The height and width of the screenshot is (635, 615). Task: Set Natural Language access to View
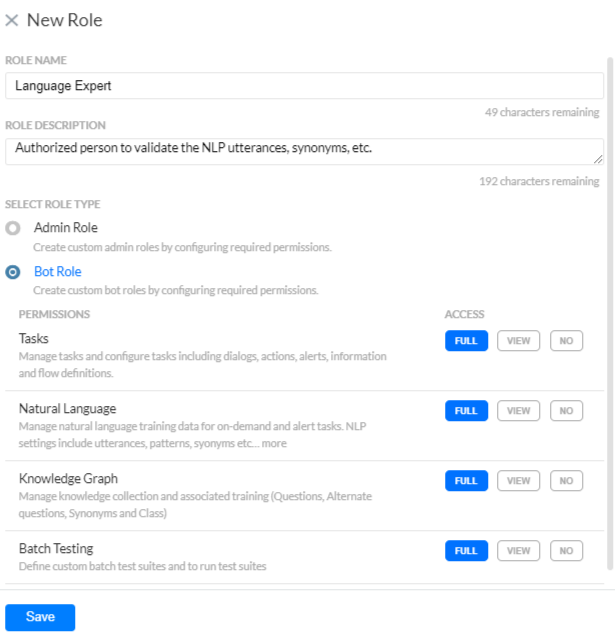518,411
